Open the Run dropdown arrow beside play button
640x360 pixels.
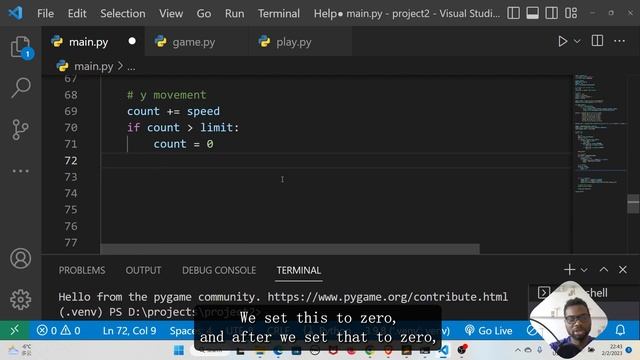[577, 41]
